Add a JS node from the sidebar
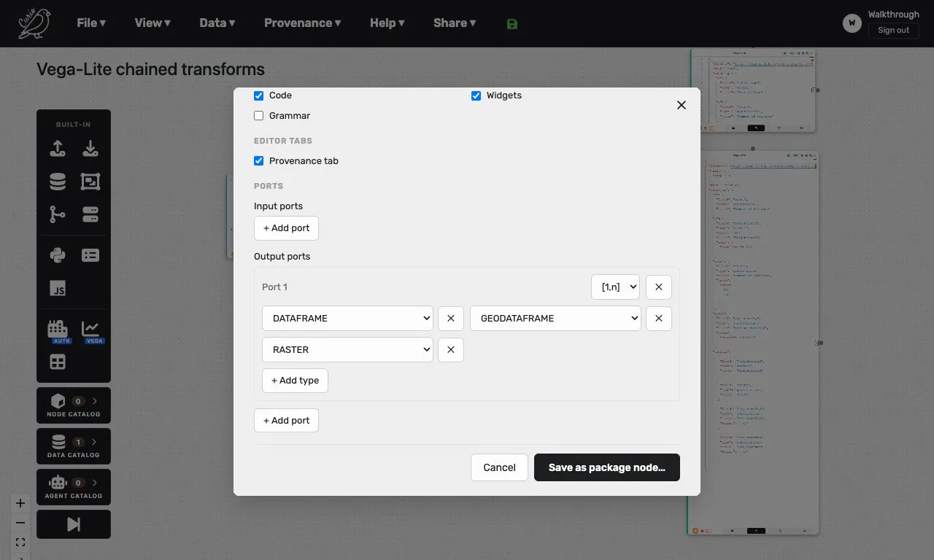This screenshot has width=934, height=560. click(x=58, y=288)
